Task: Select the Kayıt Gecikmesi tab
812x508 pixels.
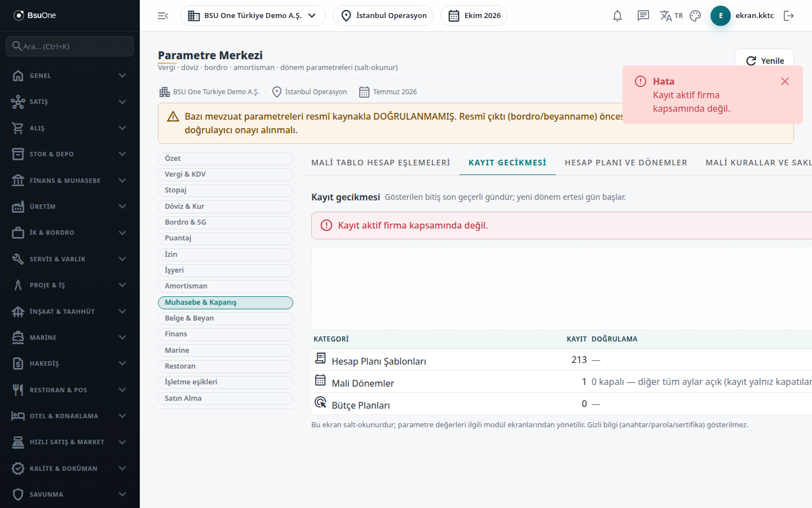Action: point(507,163)
